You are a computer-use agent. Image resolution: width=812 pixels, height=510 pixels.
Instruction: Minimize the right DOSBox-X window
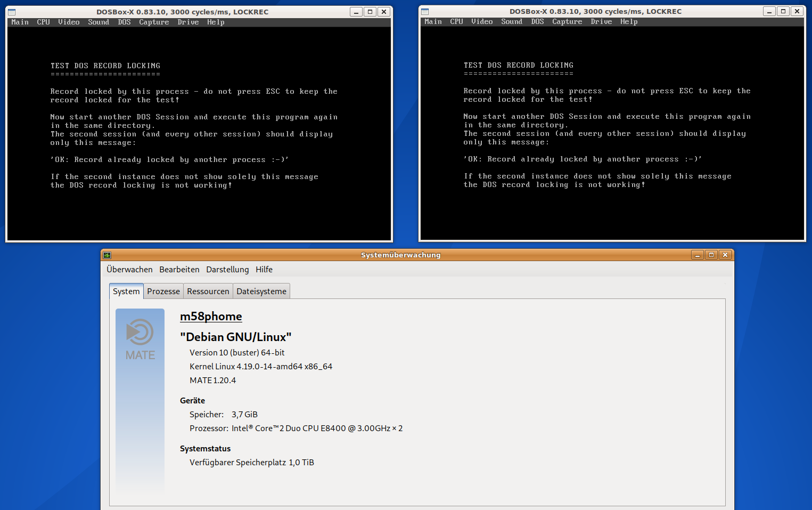pos(769,11)
